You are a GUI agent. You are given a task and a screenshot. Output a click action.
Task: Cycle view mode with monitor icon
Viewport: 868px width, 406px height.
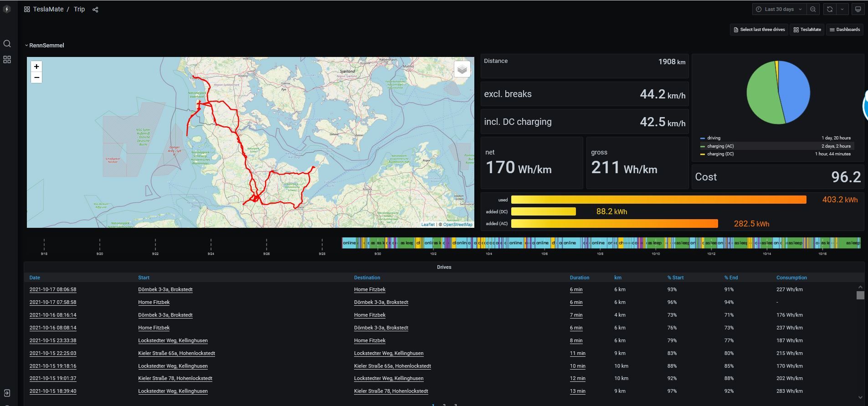(x=858, y=9)
